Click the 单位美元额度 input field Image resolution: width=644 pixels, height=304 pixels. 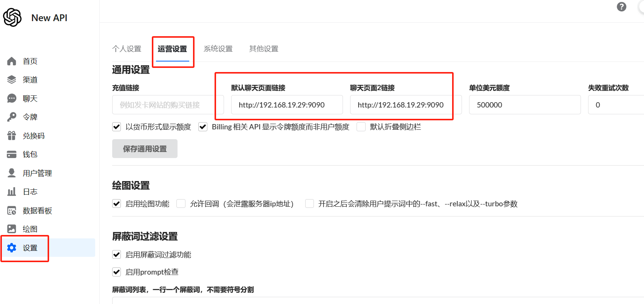525,105
